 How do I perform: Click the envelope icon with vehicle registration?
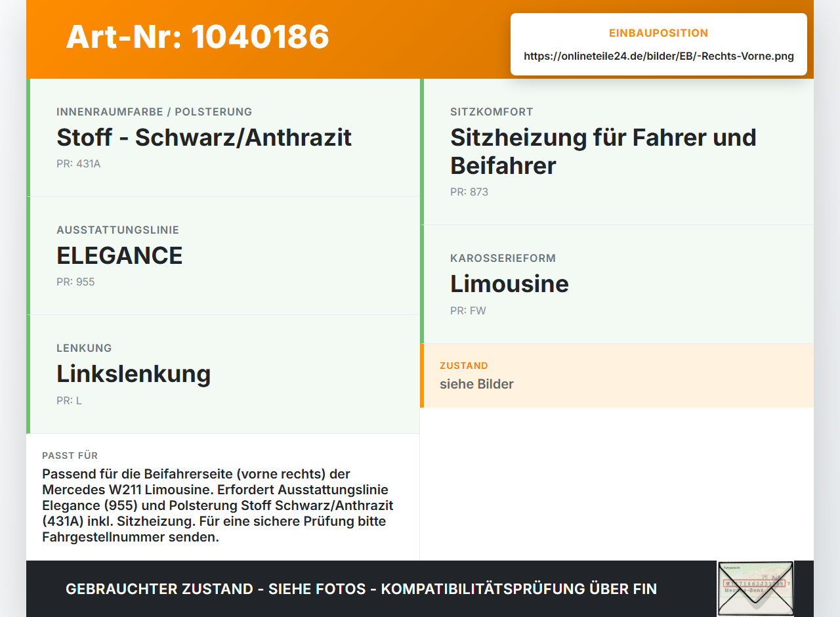[755, 589]
